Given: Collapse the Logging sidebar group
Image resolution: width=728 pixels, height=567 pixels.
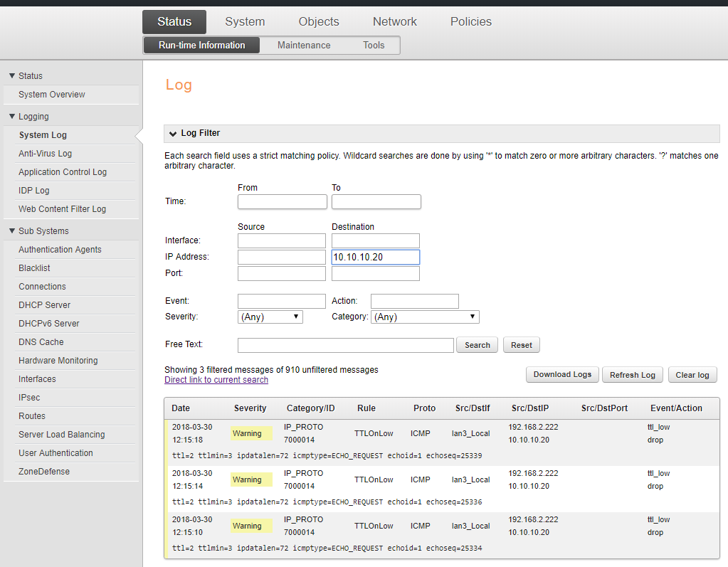Looking at the screenshot, I should tap(12, 117).
